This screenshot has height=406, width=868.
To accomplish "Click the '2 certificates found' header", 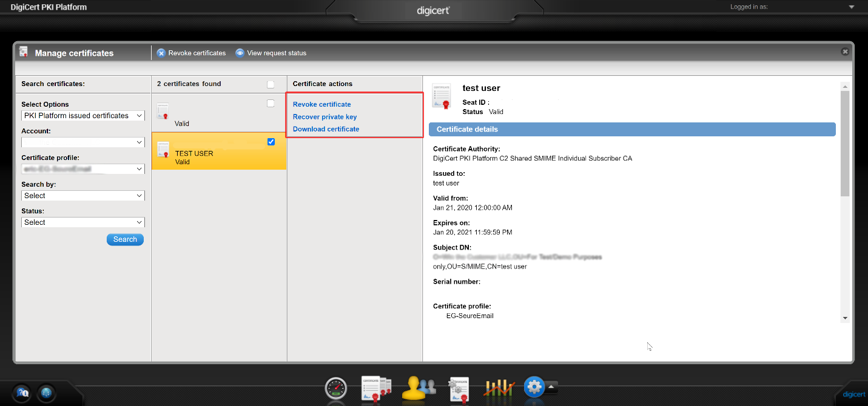I will [x=189, y=84].
